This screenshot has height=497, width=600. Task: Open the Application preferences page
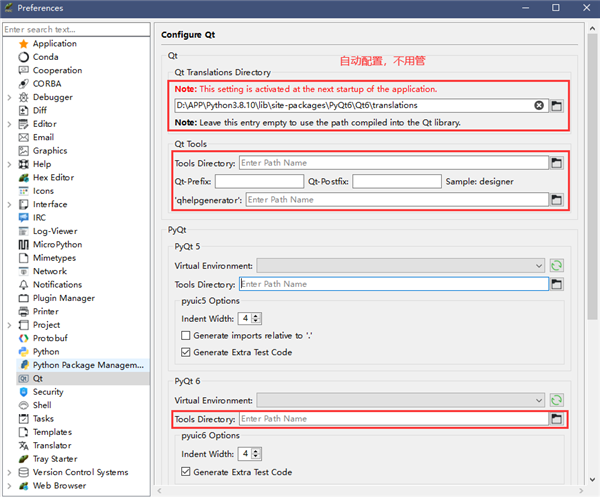[54, 44]
